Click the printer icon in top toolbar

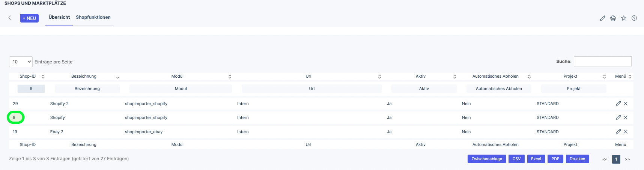click(x=613, y=18)
